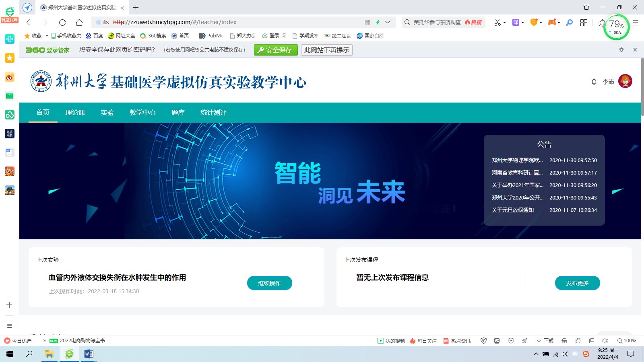The width and height of the screenshot is (644, 362).
Task: Click the search box 美抵华参与东航调查
Action: 438,22
